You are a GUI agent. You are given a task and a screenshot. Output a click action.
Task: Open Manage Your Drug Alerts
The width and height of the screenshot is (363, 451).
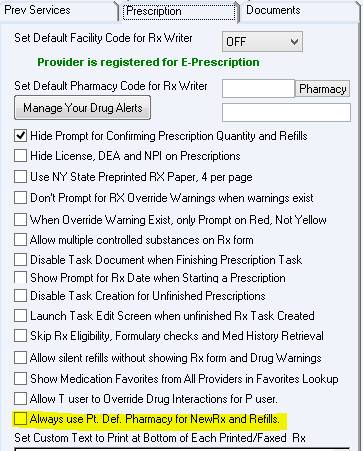click(x=83, y=108)
